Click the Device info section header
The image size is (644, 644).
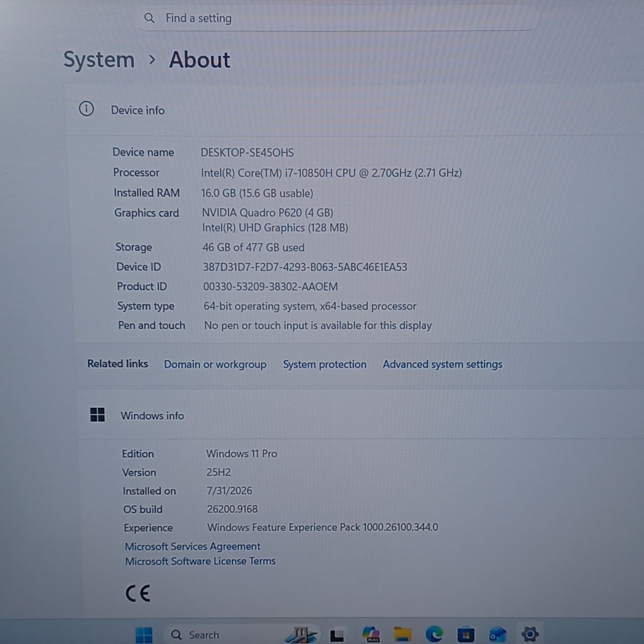138,110
